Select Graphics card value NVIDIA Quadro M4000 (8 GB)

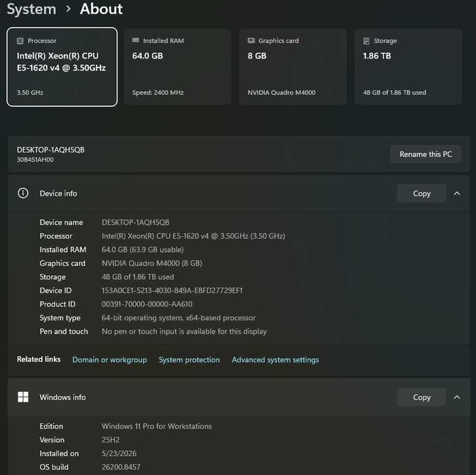(152, 263)
